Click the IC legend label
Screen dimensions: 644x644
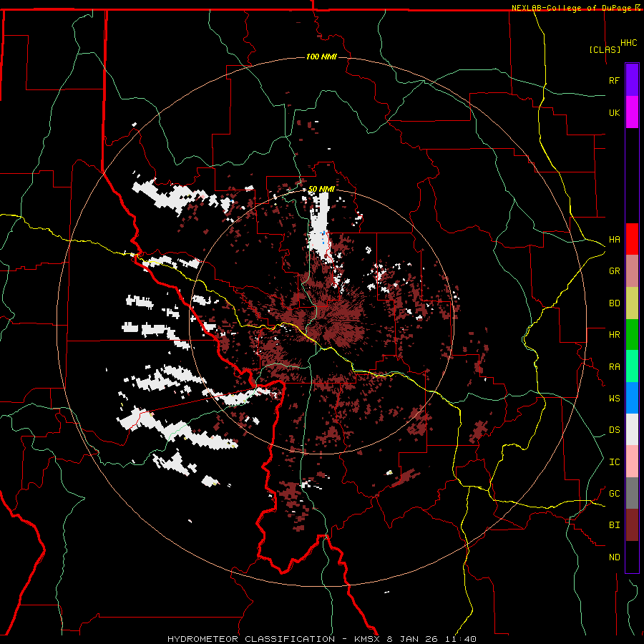[614, 462]
